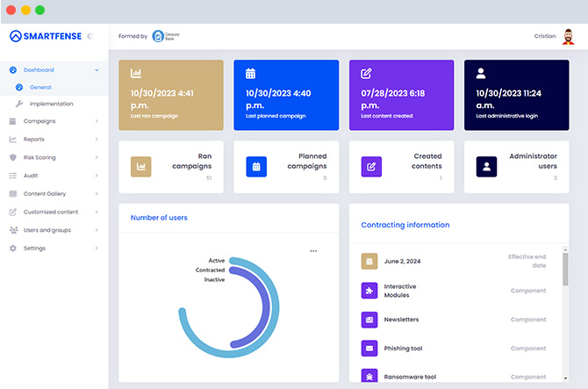Viewport: 588px width, 389px height.
Task: Select the General dashboard item
Action: (40, 88)
